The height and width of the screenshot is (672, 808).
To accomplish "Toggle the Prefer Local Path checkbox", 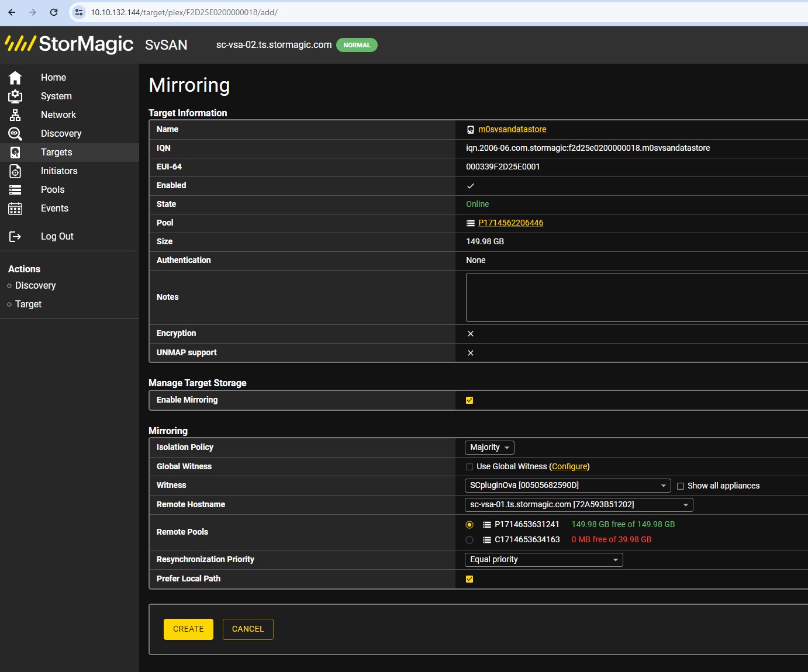I will tap(469, 579).
